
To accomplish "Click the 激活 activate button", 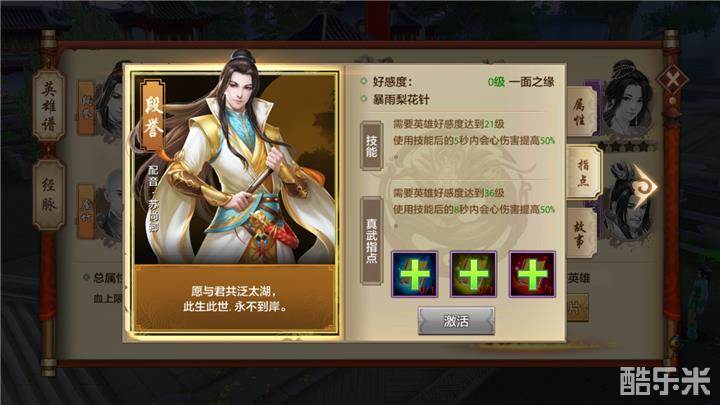I will (x=456, y=321).
